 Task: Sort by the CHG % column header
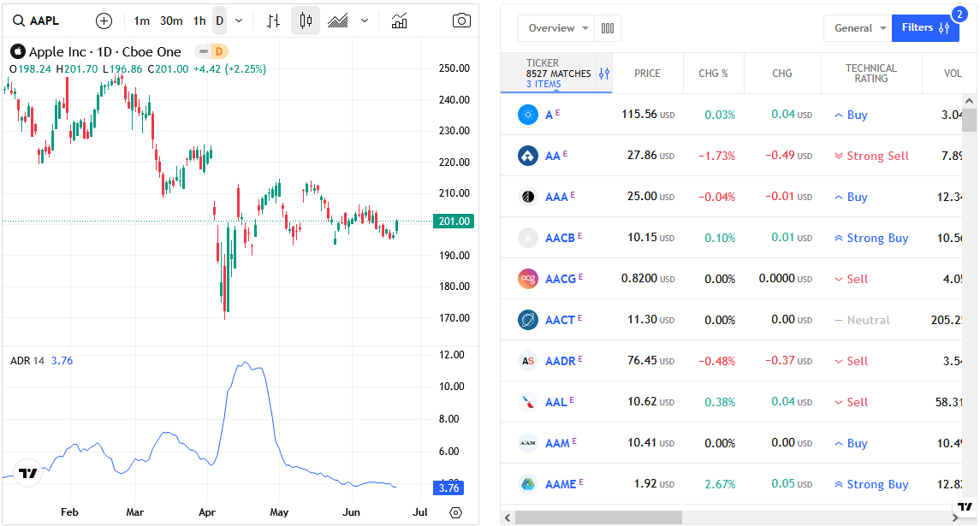tap(713, 74)
